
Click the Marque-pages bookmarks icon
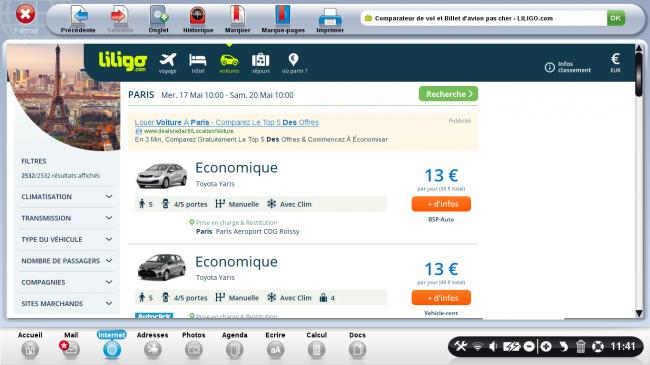pos(283,19)
